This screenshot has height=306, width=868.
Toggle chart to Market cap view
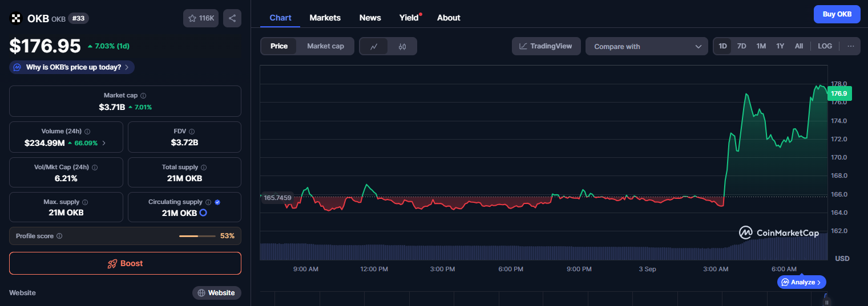[x=325, y=46]
